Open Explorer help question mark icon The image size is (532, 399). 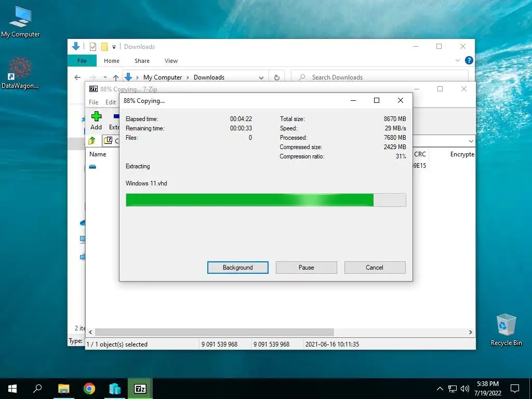469,60
